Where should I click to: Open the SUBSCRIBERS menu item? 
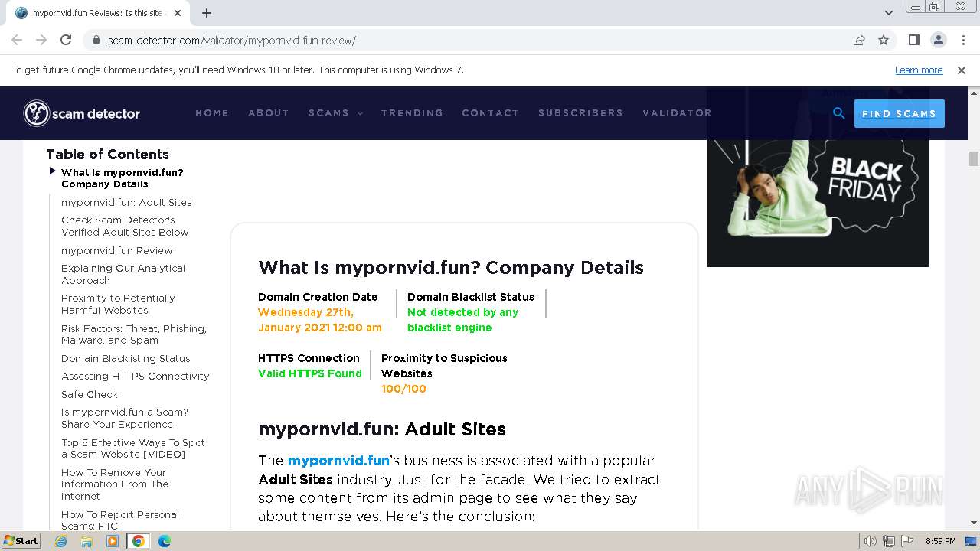580,112
